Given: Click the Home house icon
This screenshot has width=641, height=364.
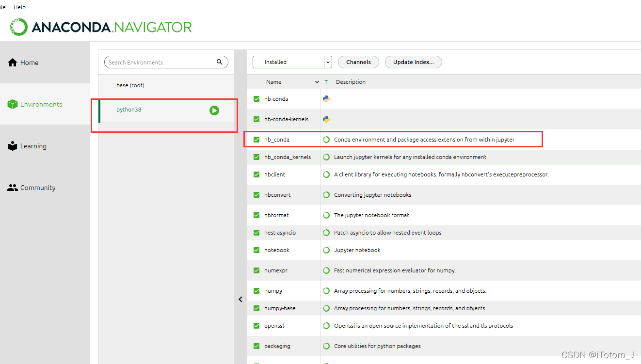Looking at the screenshot, I should click(13, 63).
